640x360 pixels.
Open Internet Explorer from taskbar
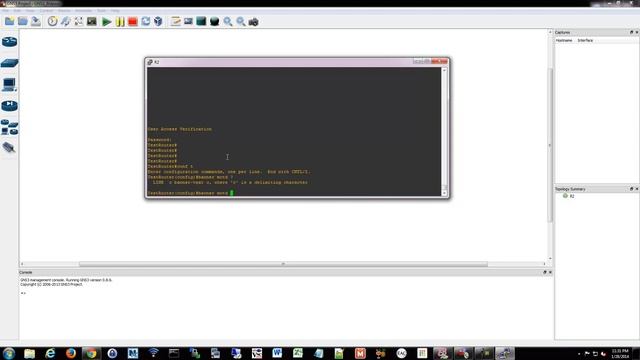[x=50, y=353]
